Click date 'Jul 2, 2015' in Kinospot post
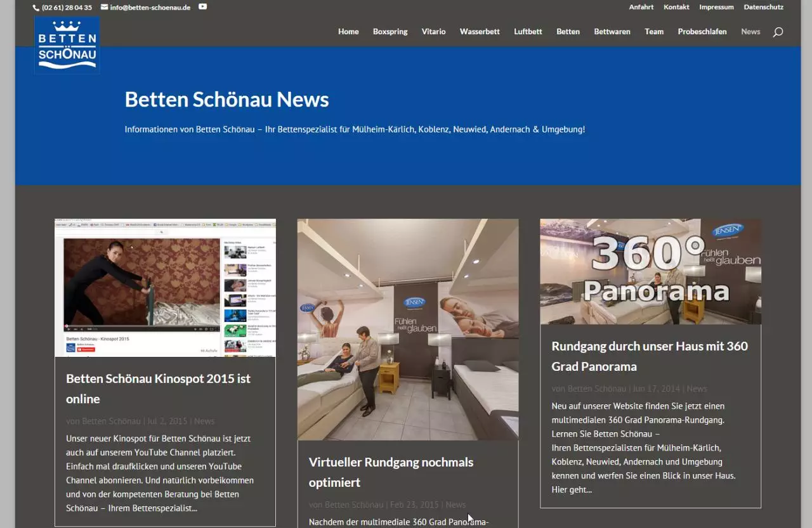Image resolution: width=812 pixels, height=528 pixels. tap(167, 421)
